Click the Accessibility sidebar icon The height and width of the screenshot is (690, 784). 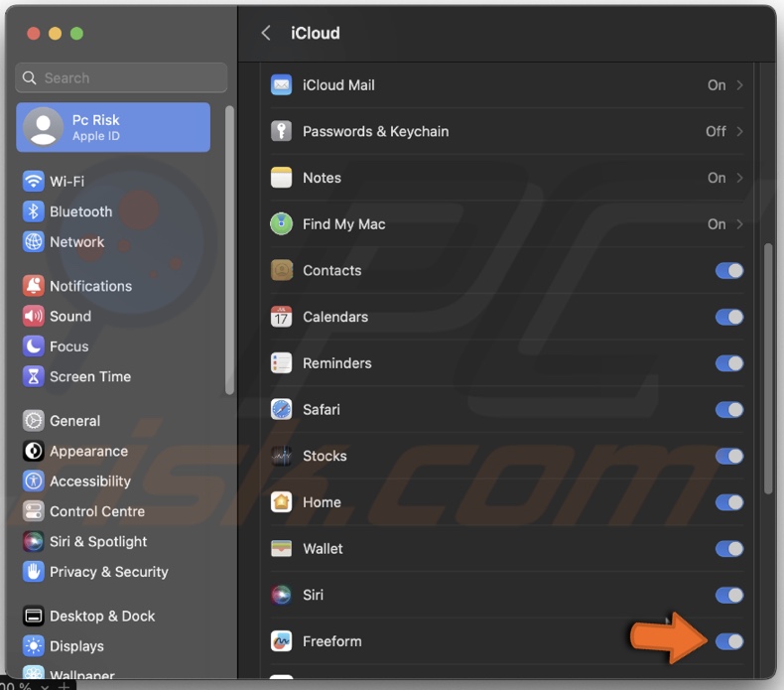[34, 481]
